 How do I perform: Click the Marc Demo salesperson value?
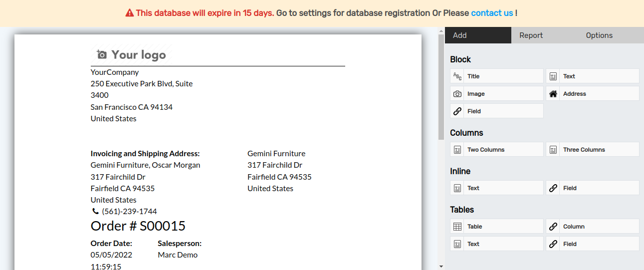click(178, 255)
